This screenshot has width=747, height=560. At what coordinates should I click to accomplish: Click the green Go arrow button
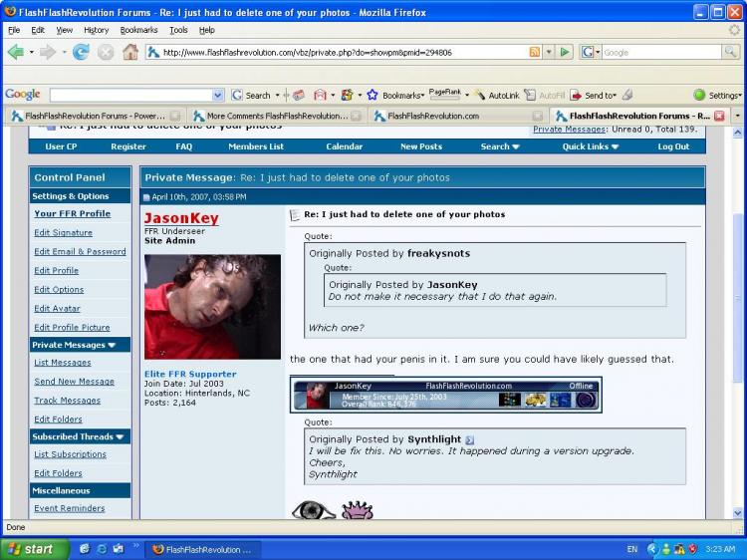point(565,52)
